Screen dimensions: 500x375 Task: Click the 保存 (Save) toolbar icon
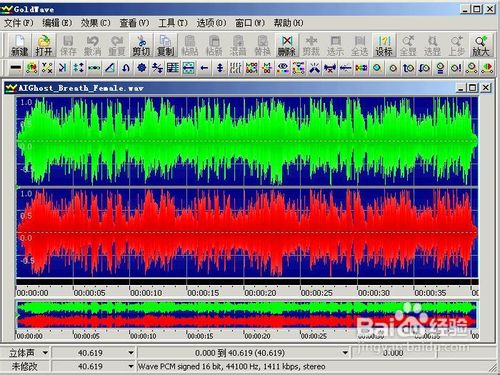point(68,45)
